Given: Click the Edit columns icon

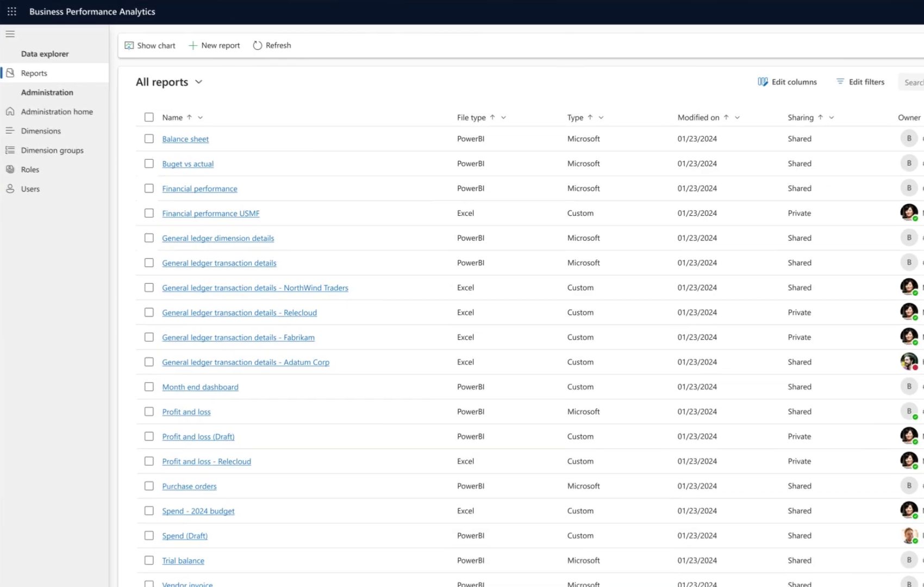Looking at the screenshot, I should [763, 82].
